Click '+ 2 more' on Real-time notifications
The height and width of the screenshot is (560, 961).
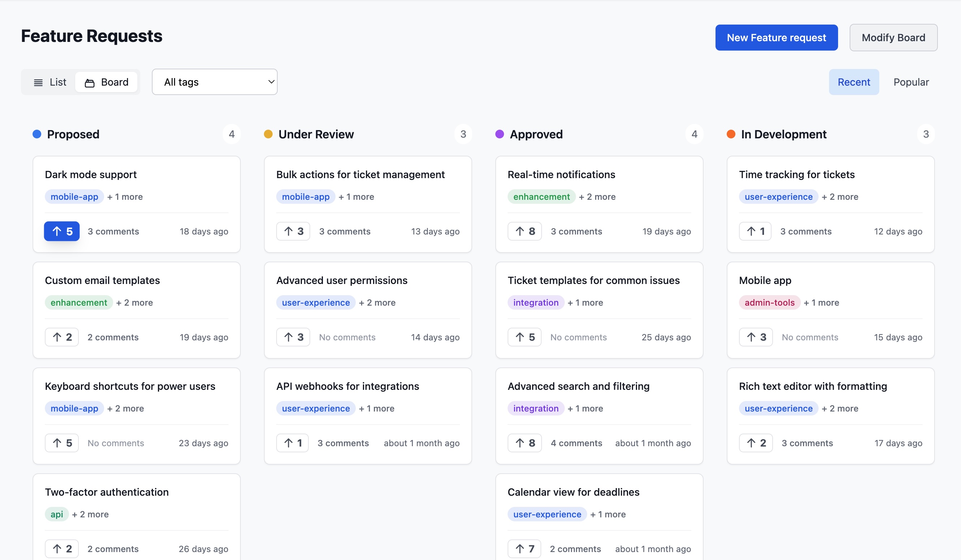(597, 197)
